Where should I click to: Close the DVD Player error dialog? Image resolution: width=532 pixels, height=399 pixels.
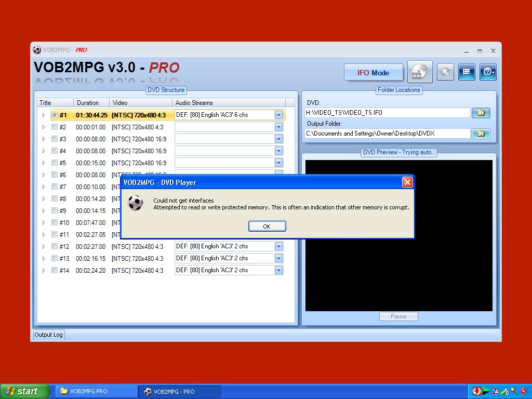[x=407, y=182]
